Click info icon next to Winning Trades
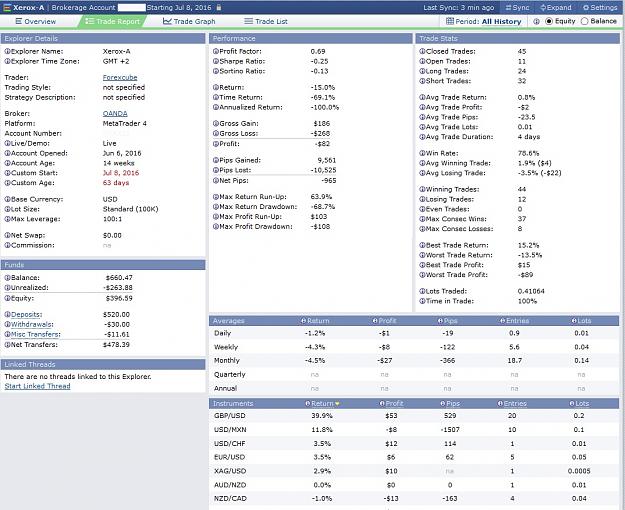625x510 pixels. (422, 189)
